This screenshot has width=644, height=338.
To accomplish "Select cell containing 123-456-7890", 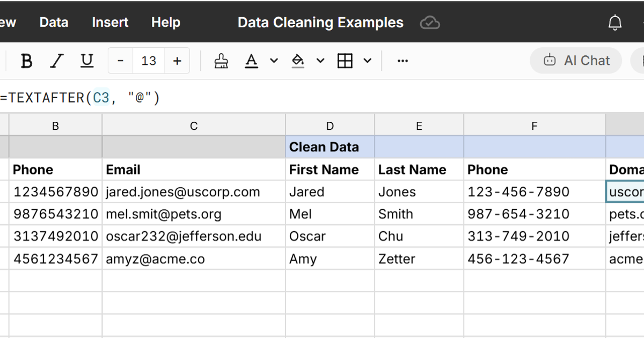I will coord(535,192).
